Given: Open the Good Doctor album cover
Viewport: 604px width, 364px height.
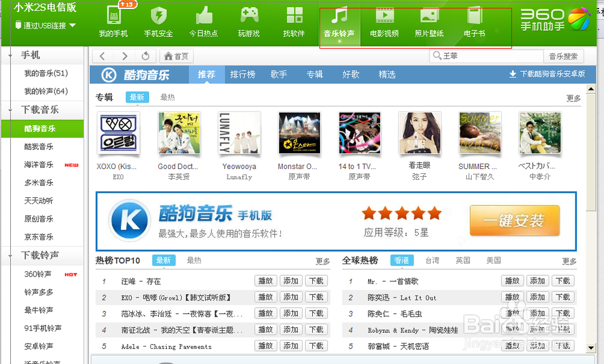Looking at the screenshot, I should [179, 133].
